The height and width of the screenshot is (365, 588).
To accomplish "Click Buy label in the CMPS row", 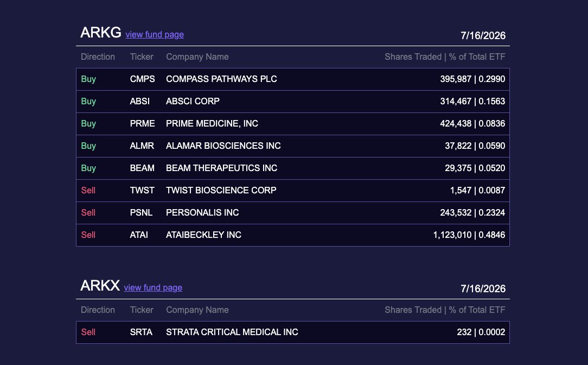I will point(88,79).
